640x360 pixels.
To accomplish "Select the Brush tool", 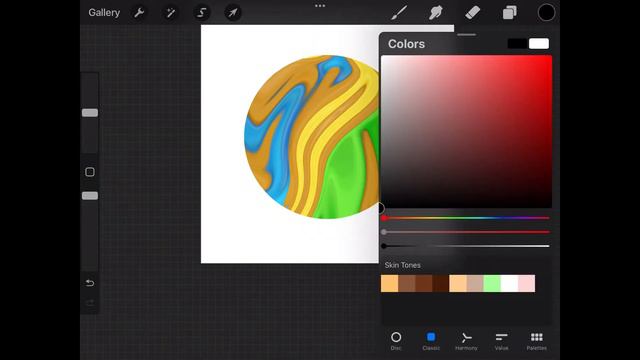I will click(399, 13).
